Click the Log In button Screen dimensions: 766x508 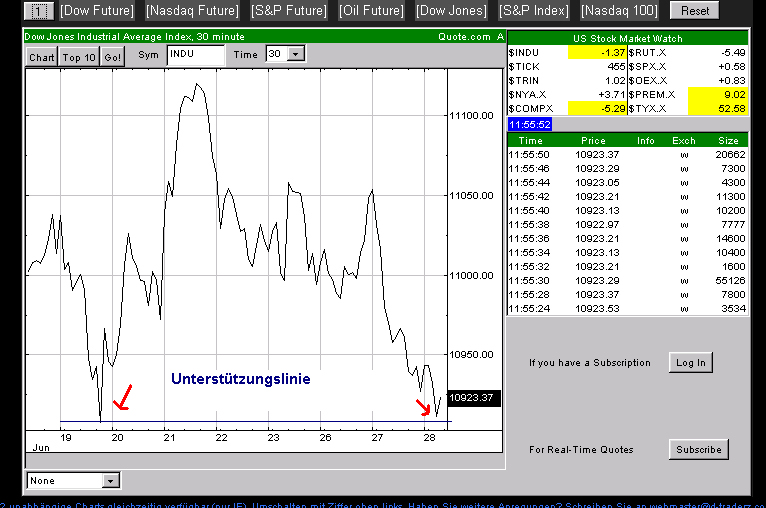(x=691, y=362)
